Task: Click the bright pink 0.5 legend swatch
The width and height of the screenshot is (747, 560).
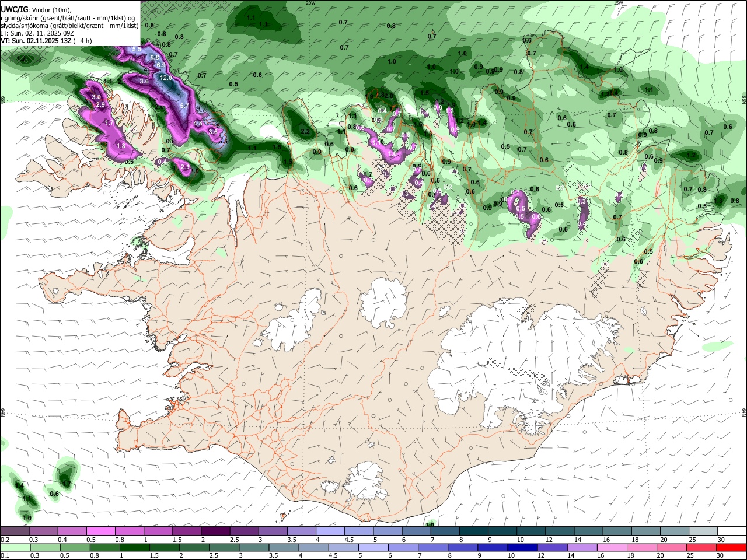Action: click(100, 531)
